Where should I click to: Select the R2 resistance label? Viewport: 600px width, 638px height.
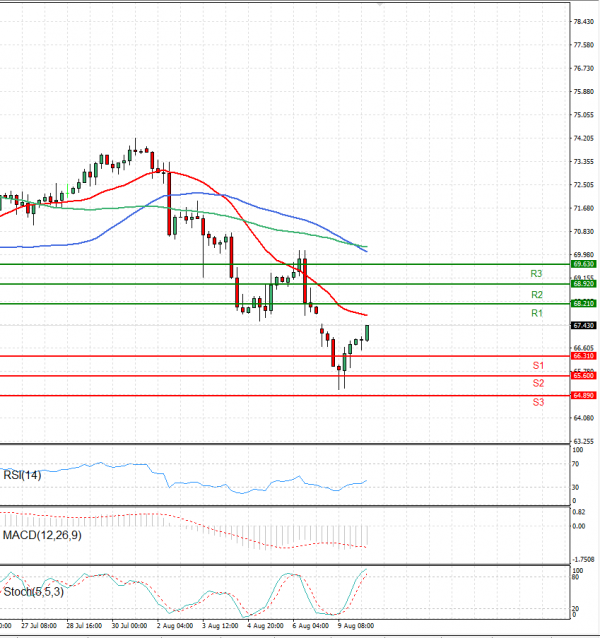click(537, 295)
